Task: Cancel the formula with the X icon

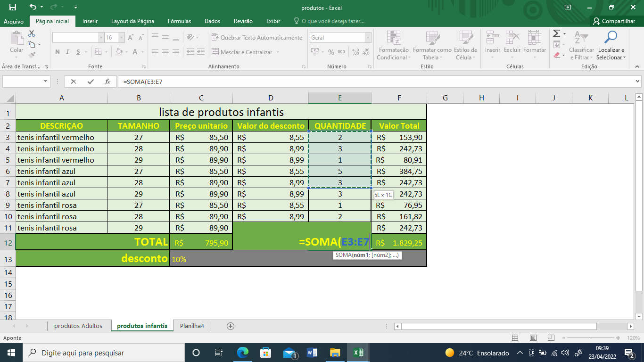Action: coord(73,82)
